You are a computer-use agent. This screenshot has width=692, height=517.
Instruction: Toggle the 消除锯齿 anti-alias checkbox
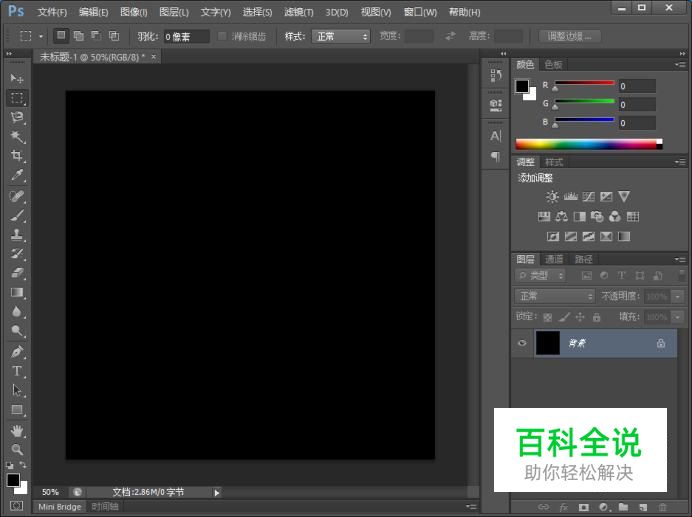point(223,36)
